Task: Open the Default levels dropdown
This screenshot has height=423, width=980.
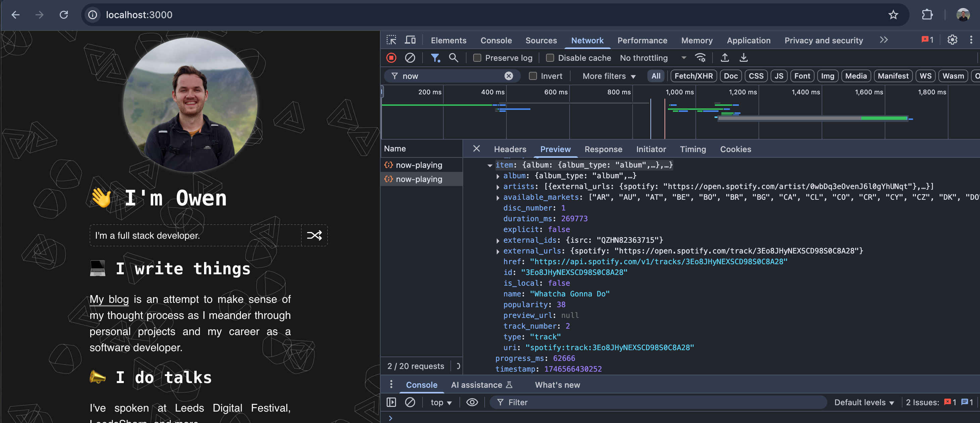Action: click(864, 402)
